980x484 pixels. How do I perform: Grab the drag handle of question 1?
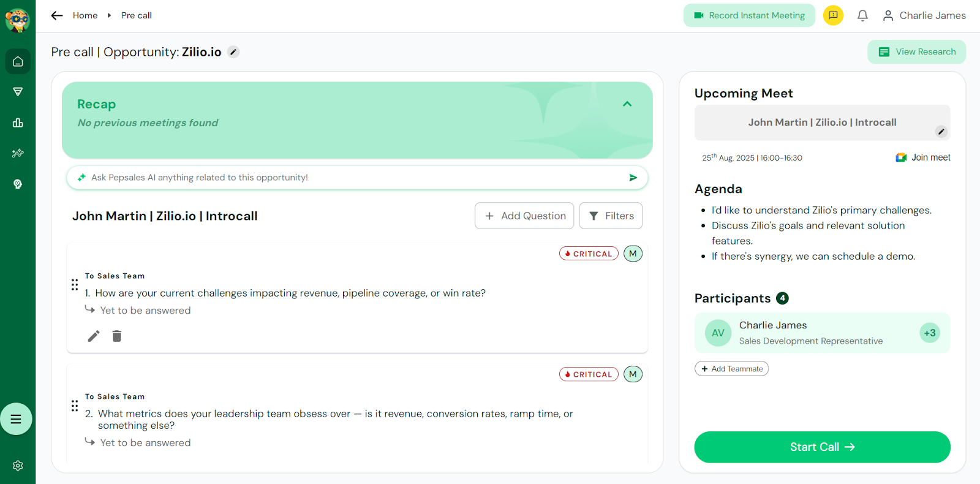(75, 285)
